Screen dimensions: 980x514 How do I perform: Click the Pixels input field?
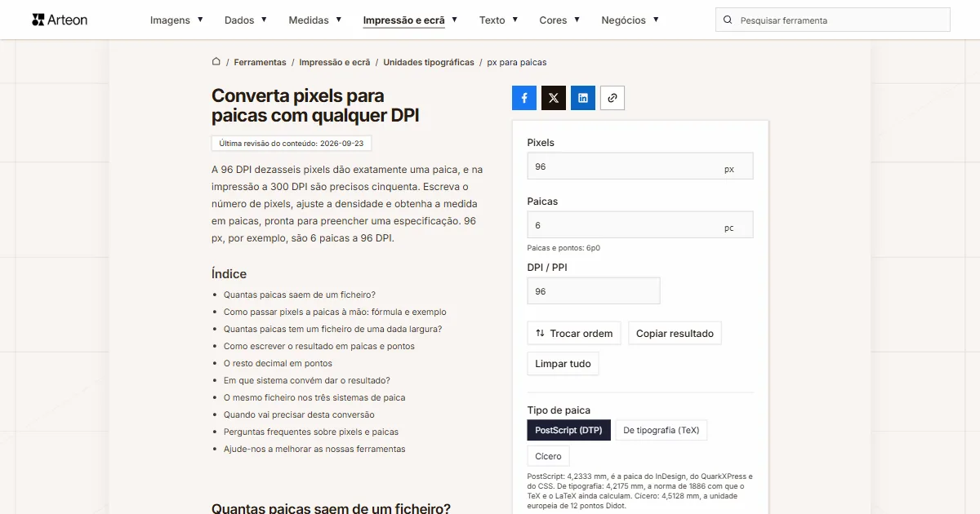click(640, 166)
